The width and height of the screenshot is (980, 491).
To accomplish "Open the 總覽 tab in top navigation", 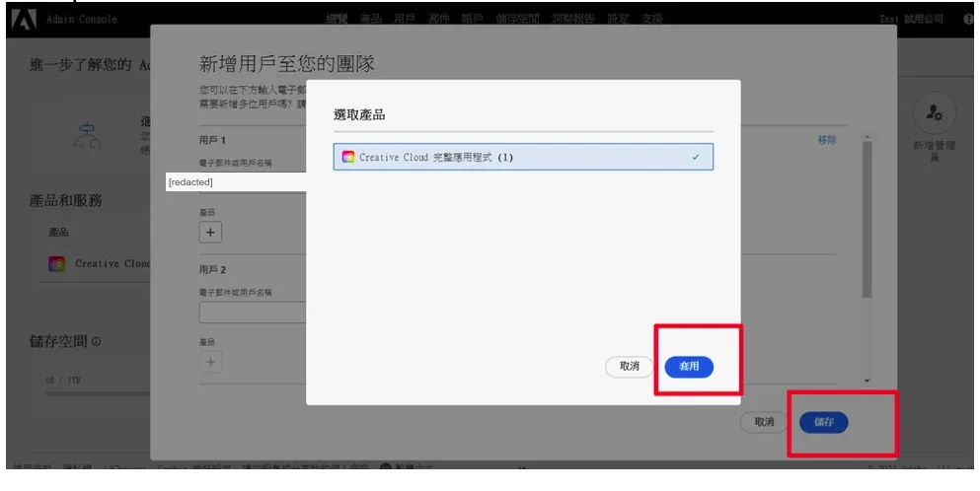I will click(x=337, y=19).
